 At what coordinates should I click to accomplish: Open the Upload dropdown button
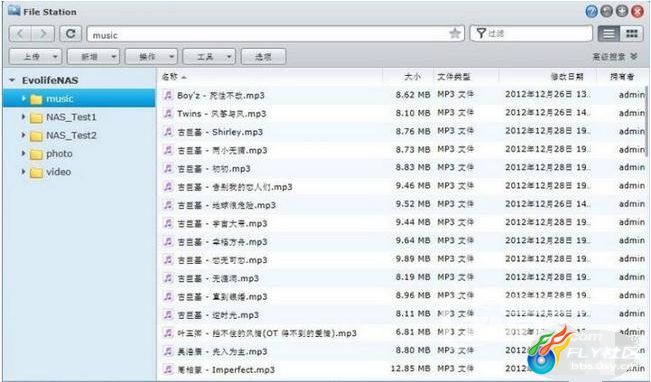(35, 56)
